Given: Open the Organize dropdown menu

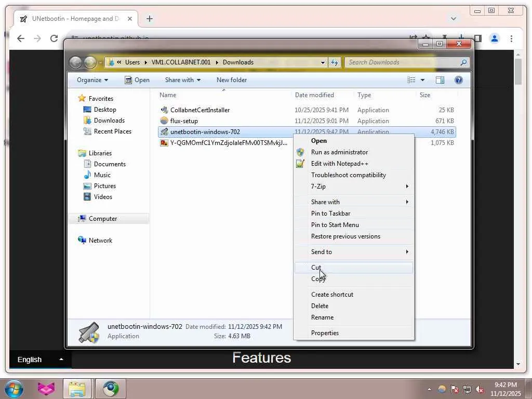Looking at the screenshot, I should [x=92, y=80].
